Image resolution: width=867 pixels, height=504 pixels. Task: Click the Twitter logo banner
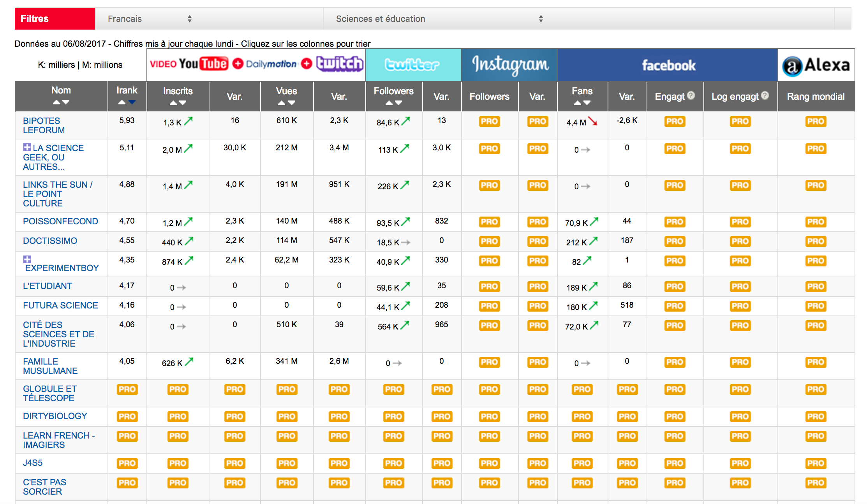click(x=413, y=65)
